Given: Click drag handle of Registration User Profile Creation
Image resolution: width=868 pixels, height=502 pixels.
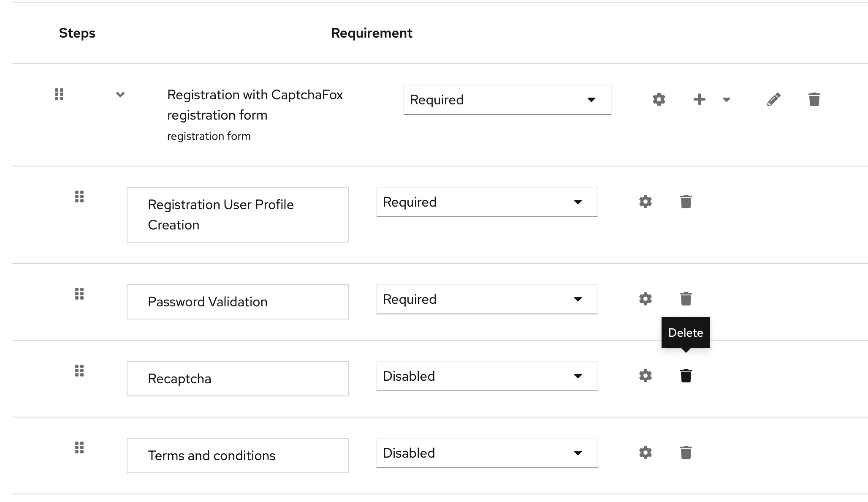Looking at the screenshot, I should pos(79,196).
